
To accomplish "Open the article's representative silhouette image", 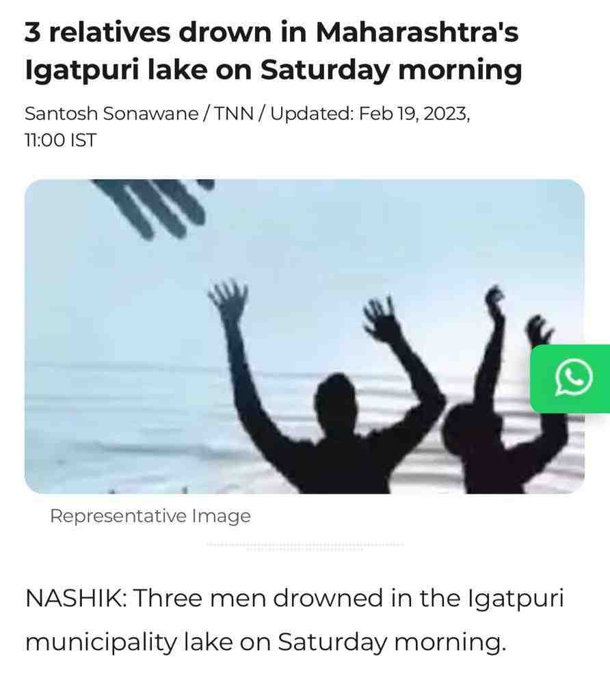I will [x=304, y=336].
